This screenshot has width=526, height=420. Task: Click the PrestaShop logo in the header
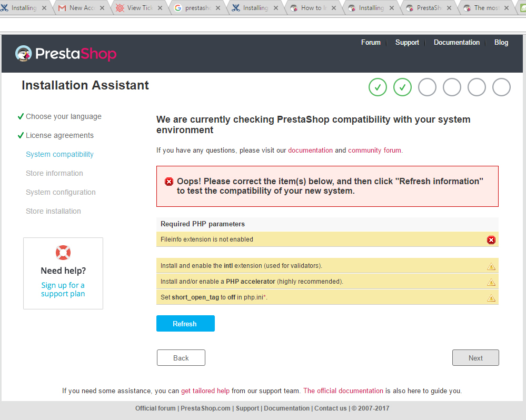[x=65, y=53]
